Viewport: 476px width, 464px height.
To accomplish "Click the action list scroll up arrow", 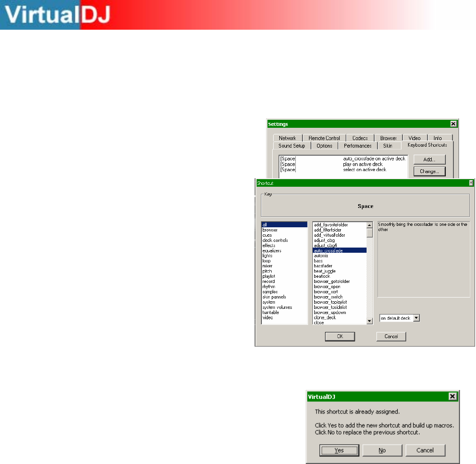I will pyautogui.click(x=369, y=225).
